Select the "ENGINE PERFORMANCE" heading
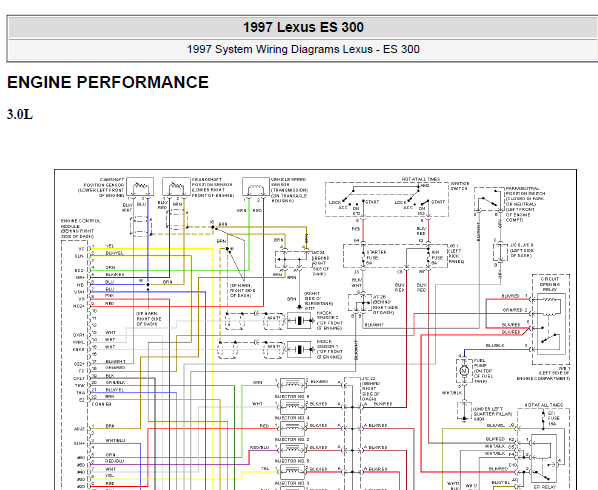The height and width of the screenshot is (490, 598). (x=108, y=82)
